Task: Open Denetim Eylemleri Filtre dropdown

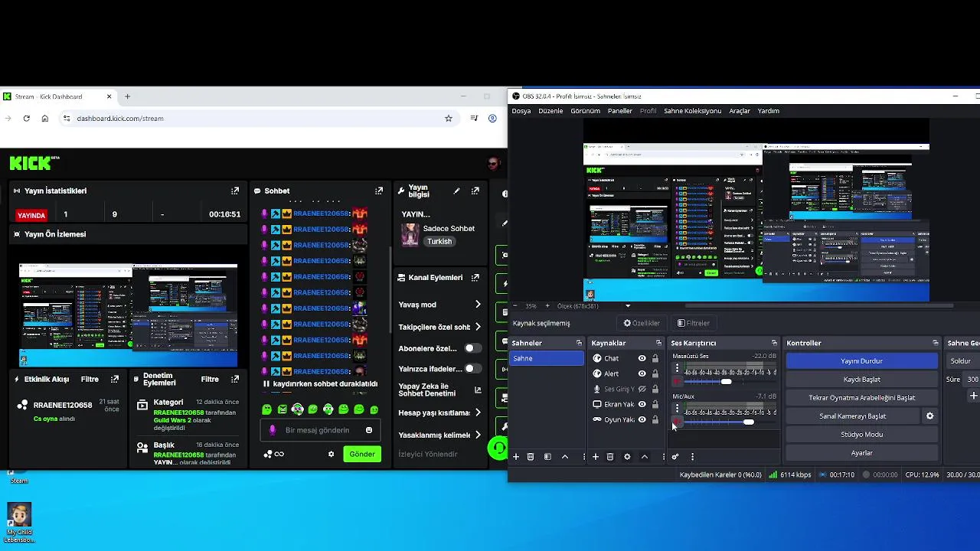Action: pyautogui.click(x=210, y=379)
